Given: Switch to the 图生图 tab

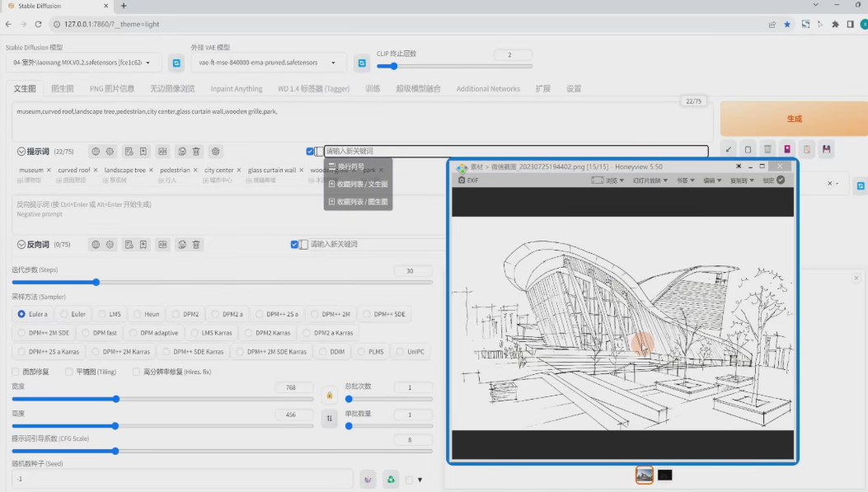Looking at the screenshot, I should 62,88.
